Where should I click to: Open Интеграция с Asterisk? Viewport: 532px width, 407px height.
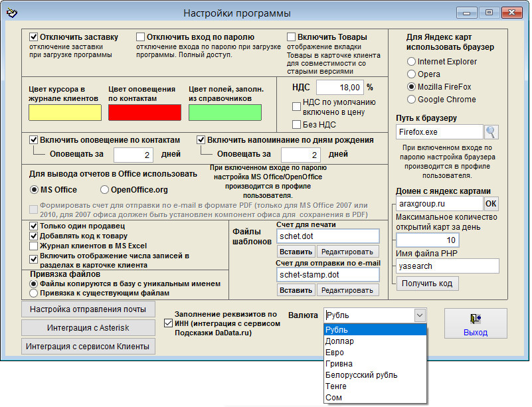88,327
